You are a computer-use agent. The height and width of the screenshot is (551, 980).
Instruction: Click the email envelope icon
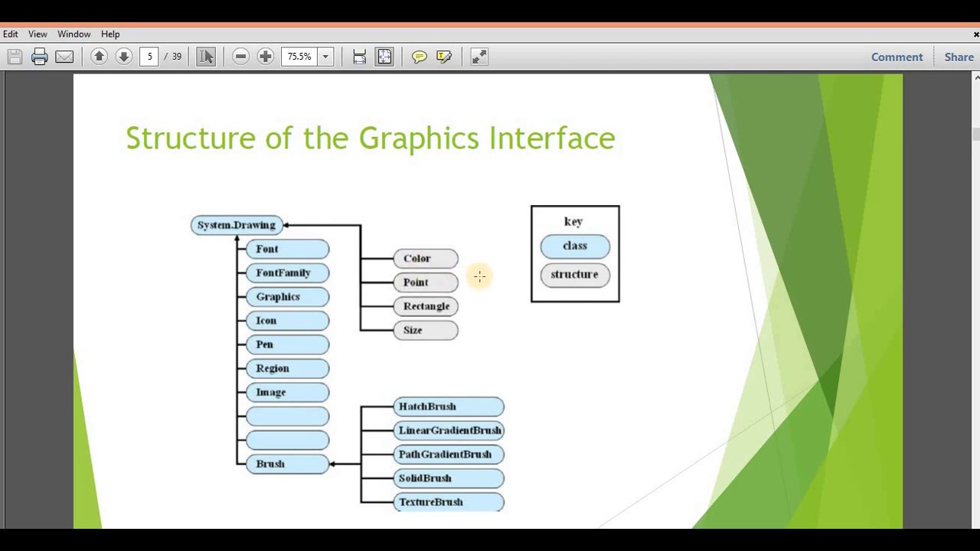pyautogui.click(x=64, y=57)
